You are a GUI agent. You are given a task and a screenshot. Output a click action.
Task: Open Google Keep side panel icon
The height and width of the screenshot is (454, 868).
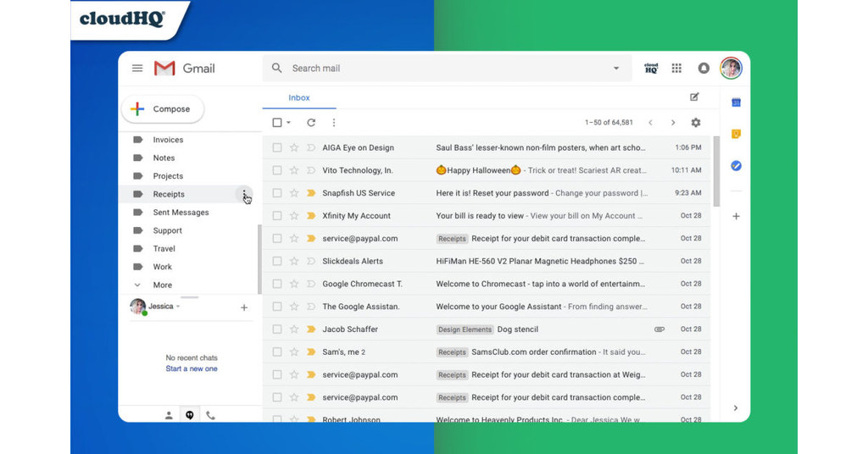coord(736,134)
